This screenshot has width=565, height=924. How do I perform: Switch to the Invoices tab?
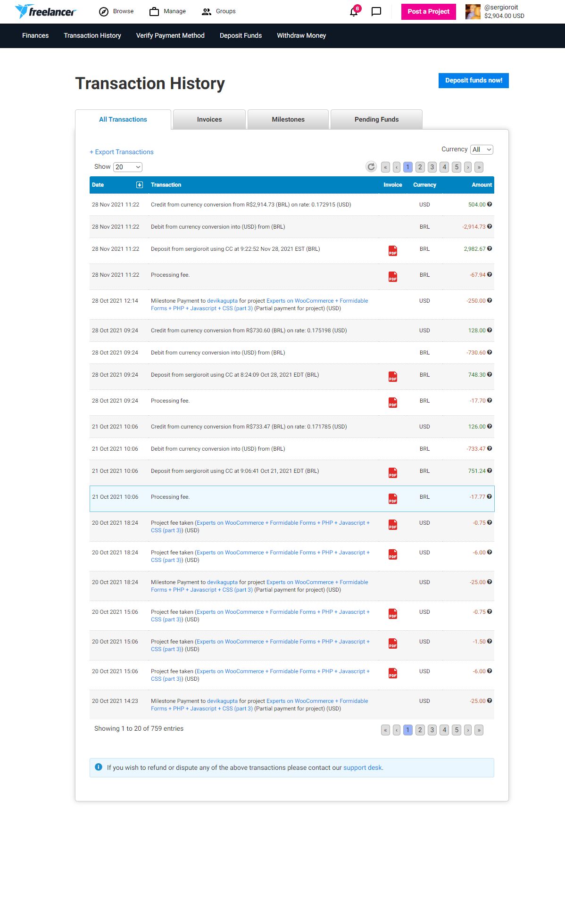click(x=209, y=119)
